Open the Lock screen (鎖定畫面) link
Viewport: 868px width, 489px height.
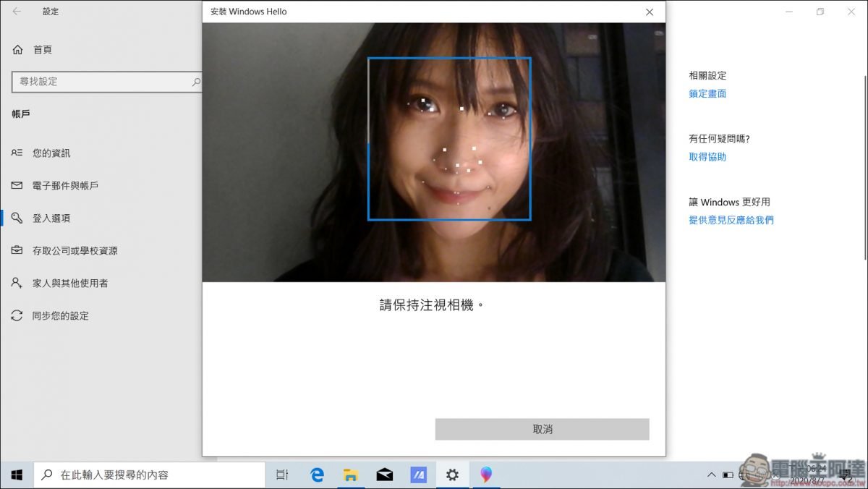[707, 94]
